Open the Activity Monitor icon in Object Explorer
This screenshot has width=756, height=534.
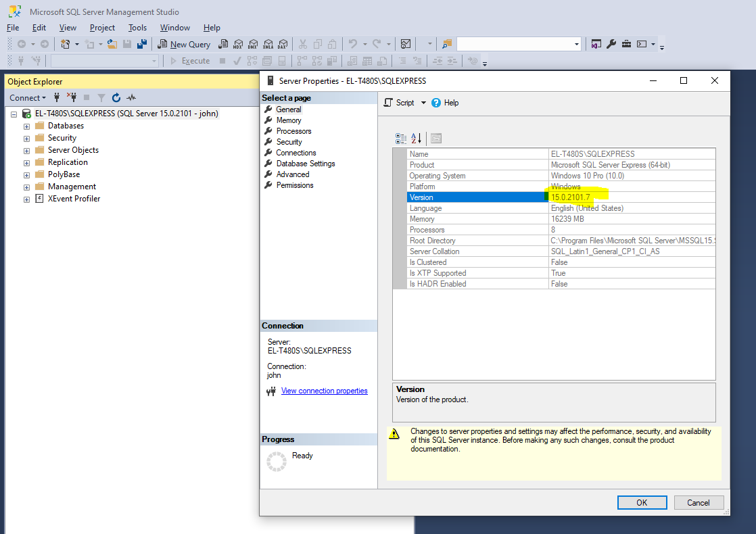click(x=131, y=98)
